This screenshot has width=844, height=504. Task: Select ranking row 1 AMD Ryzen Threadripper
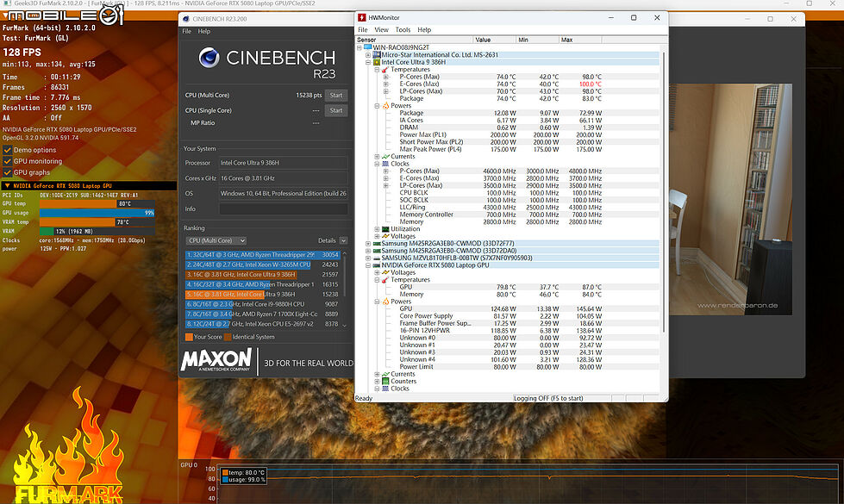click(x=263, y=254)
